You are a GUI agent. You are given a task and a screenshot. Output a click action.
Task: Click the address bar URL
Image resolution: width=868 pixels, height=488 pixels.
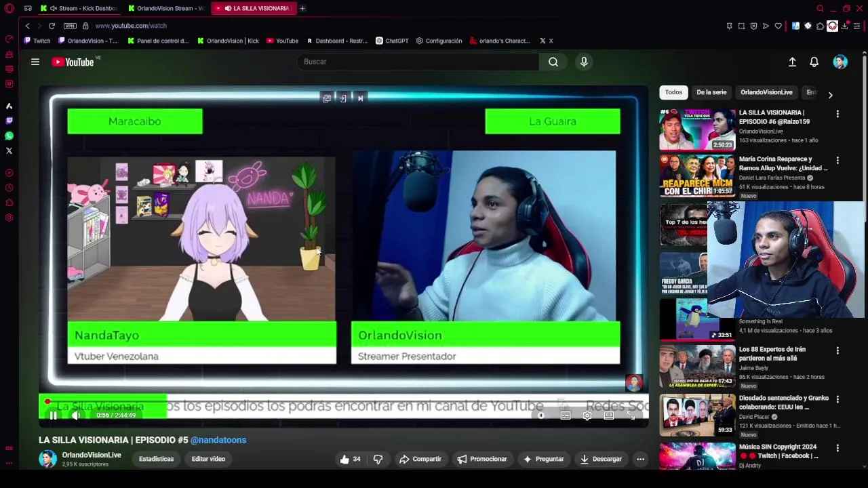pyautogui.click(x=131, y=26)
